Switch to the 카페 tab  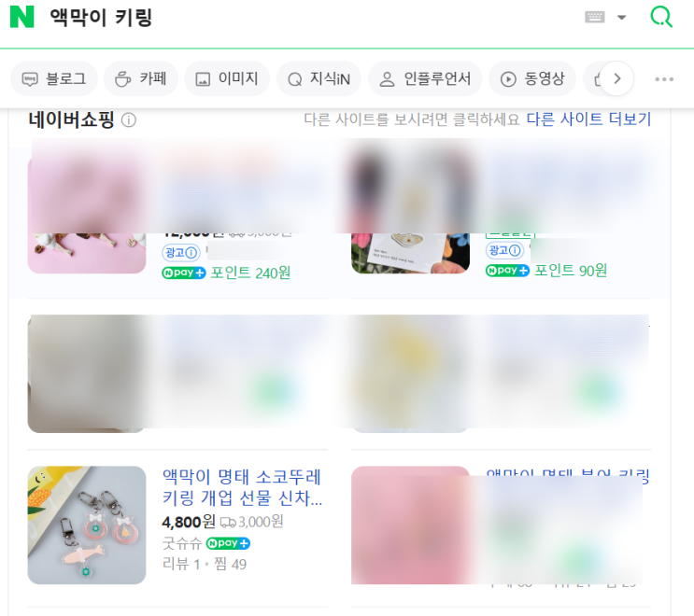point(141,78)
